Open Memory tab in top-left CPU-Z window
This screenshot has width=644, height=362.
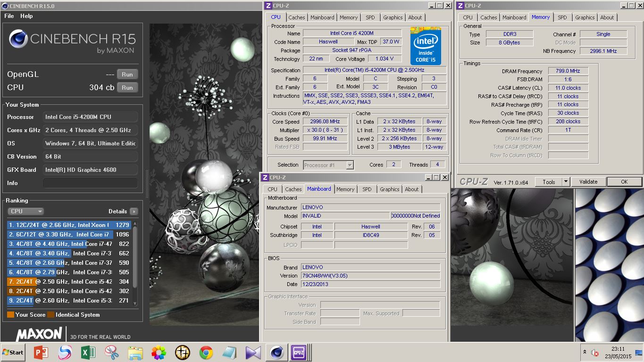349,17
